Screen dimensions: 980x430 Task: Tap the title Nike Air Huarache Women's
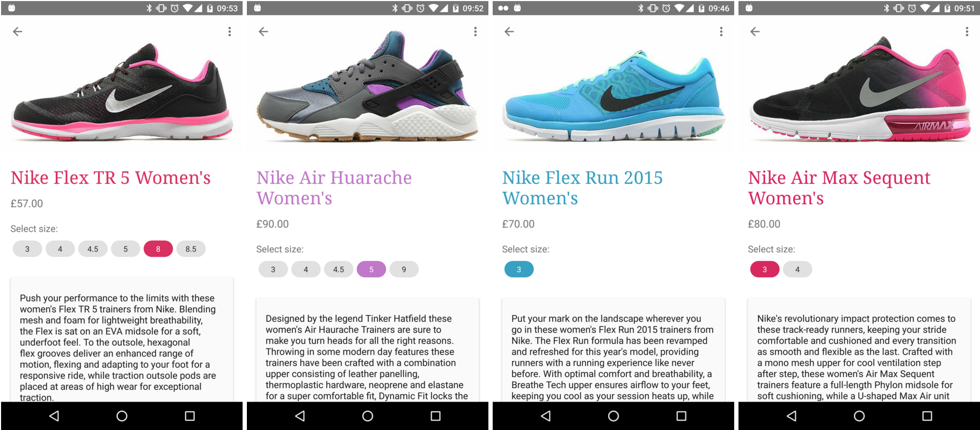click(x=334, y=188)
